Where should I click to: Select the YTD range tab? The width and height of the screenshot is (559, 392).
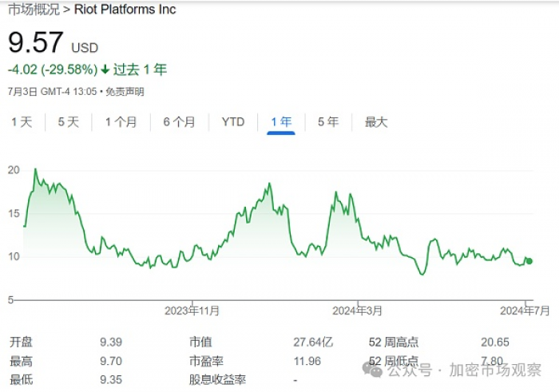233,122
